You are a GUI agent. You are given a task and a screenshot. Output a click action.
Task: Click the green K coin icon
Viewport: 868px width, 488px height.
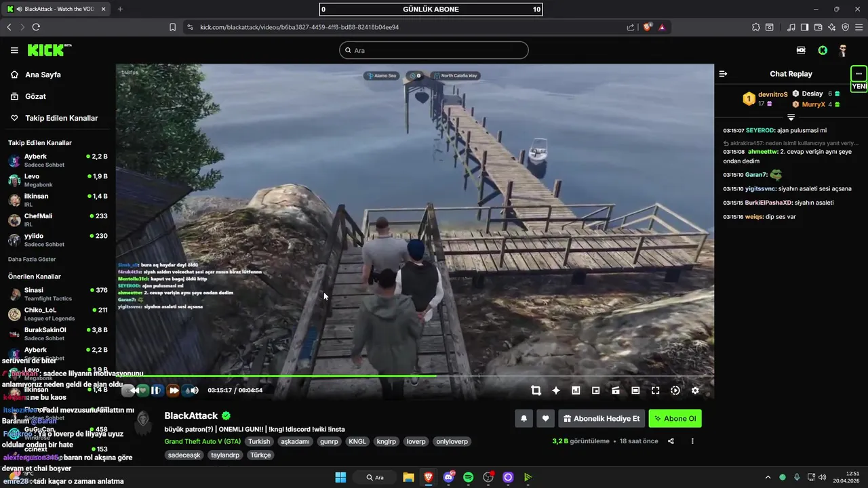823,50
